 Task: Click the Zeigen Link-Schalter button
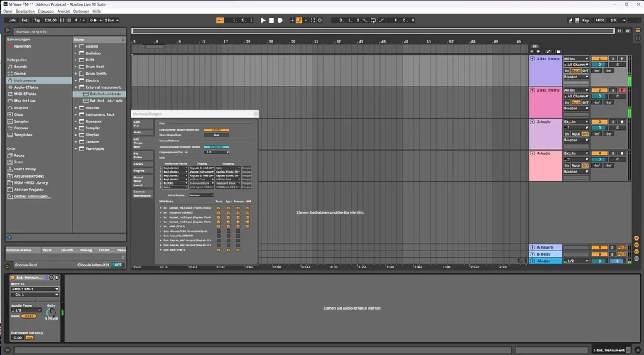click(x=217, y=130)
